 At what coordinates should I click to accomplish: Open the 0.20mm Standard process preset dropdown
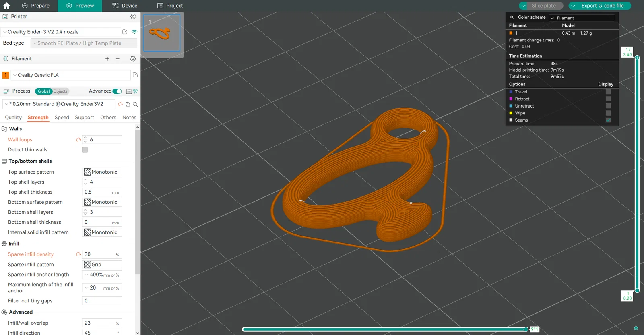pos(59,104)
